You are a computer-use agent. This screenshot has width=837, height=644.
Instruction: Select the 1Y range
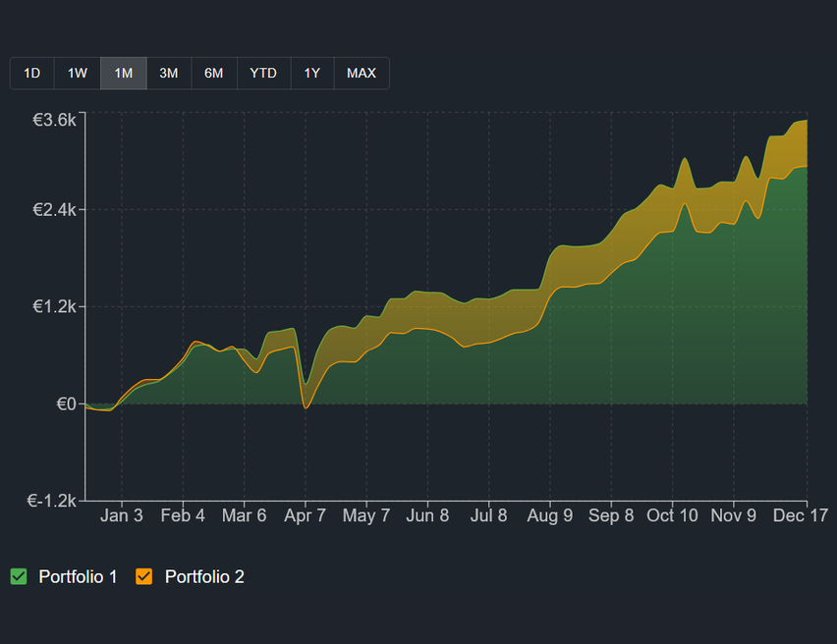pos(311,73)
